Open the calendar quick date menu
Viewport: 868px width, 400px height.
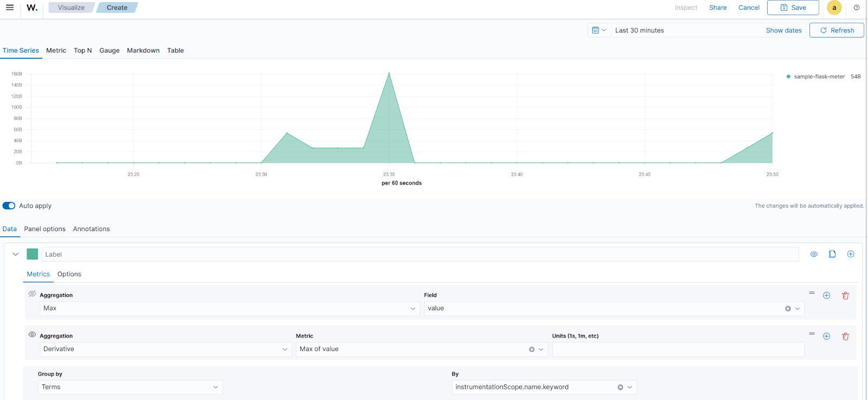click(x=599, y=30)
